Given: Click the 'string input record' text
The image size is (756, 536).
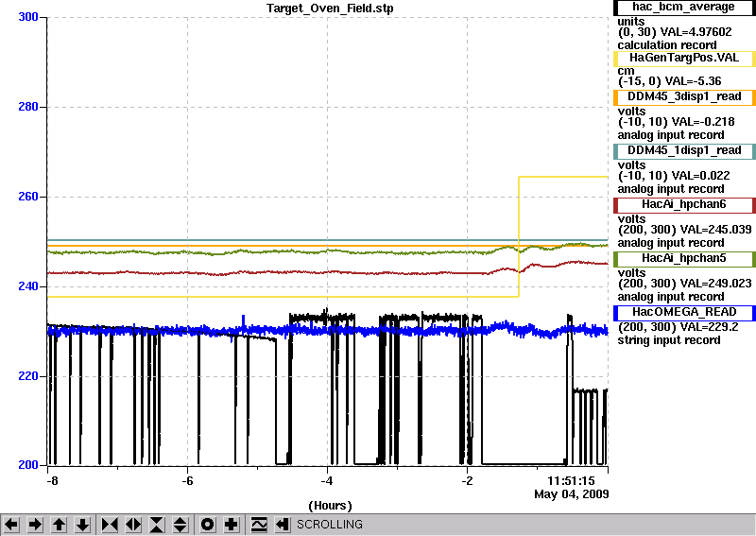Looking at the screenshot, I should 669,340.
